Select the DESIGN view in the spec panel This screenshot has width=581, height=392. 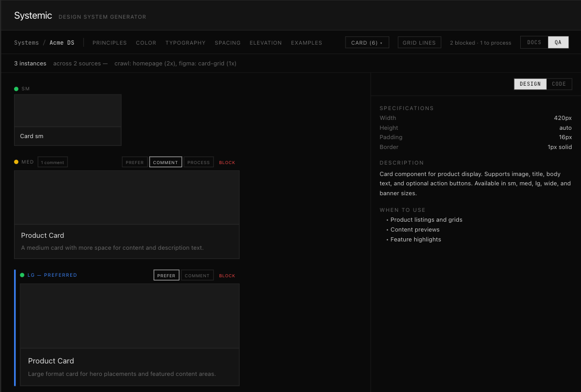pos(530,84)
